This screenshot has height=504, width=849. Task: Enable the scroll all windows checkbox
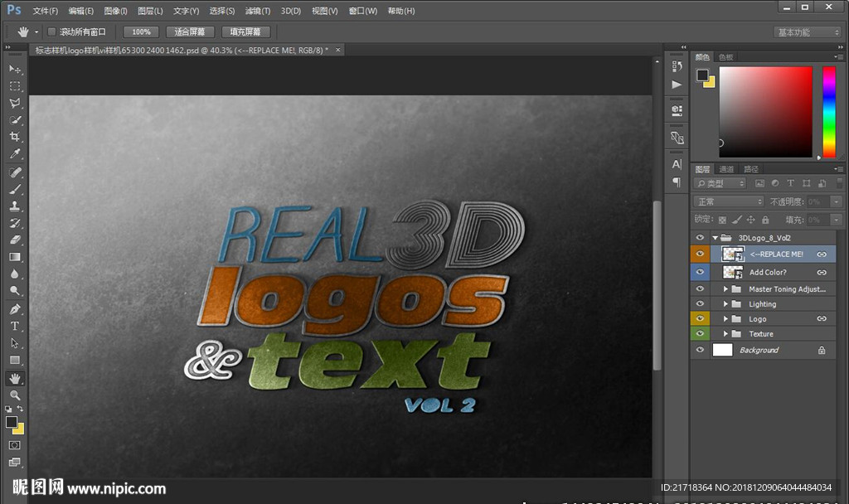pyautogui.click(x=51, y=32)
